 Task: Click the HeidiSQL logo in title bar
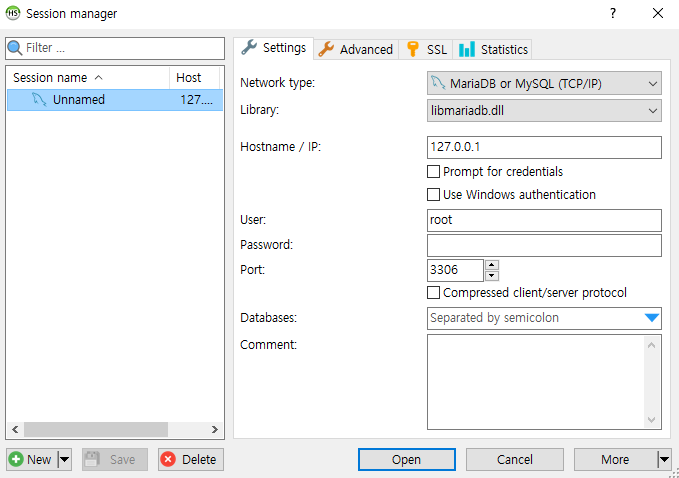tap(13, 13)
